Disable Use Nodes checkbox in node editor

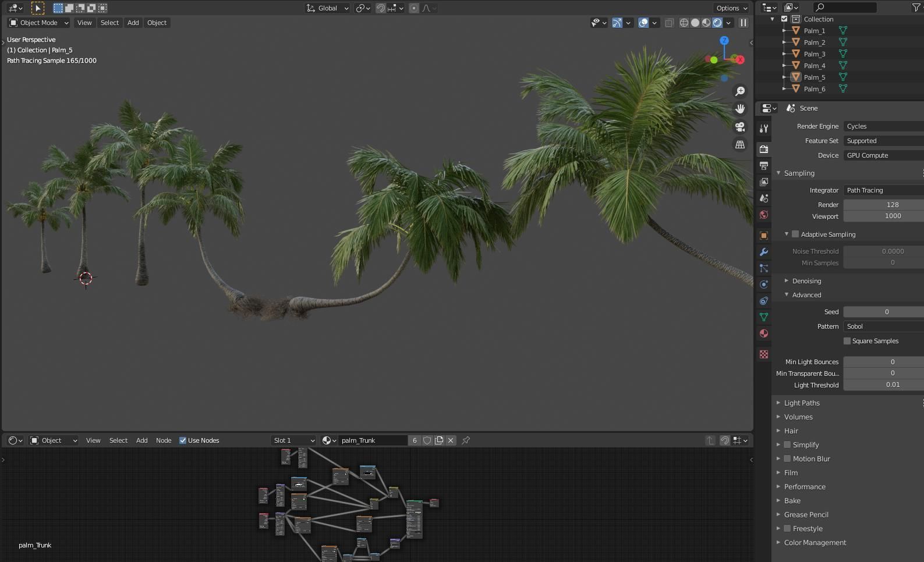coord(183,440)
